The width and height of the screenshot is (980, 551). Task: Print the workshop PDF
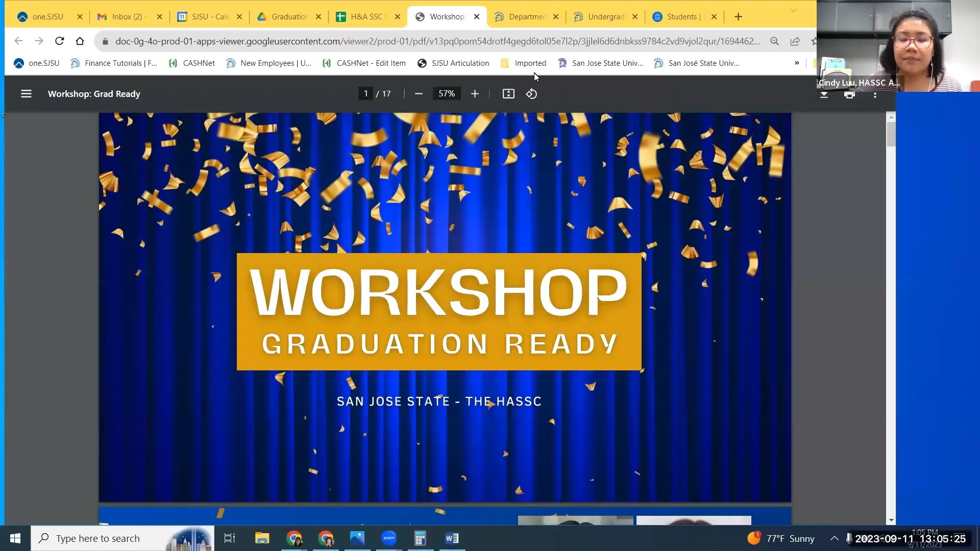[849, 95]
